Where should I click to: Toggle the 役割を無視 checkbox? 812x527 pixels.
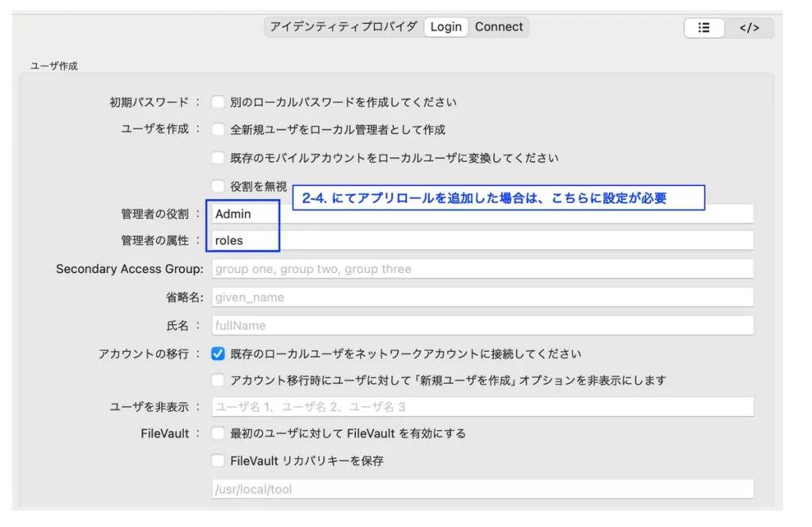point(218,186)
